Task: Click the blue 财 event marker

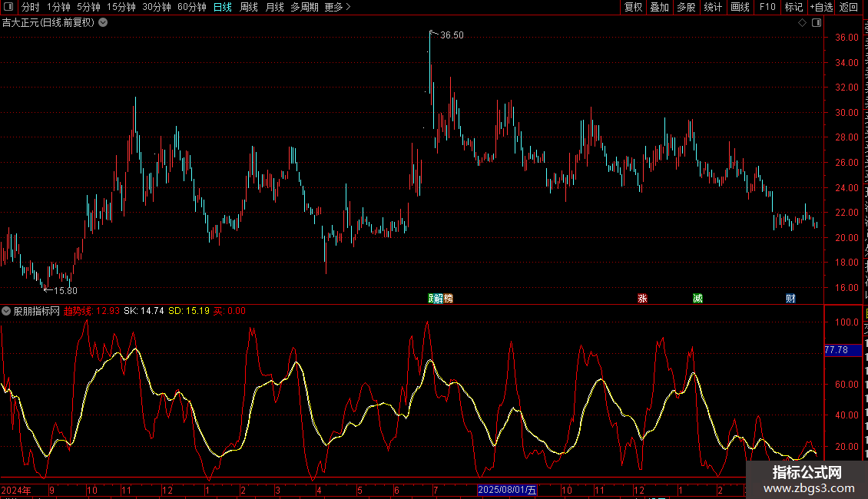Action: [790, 299]
